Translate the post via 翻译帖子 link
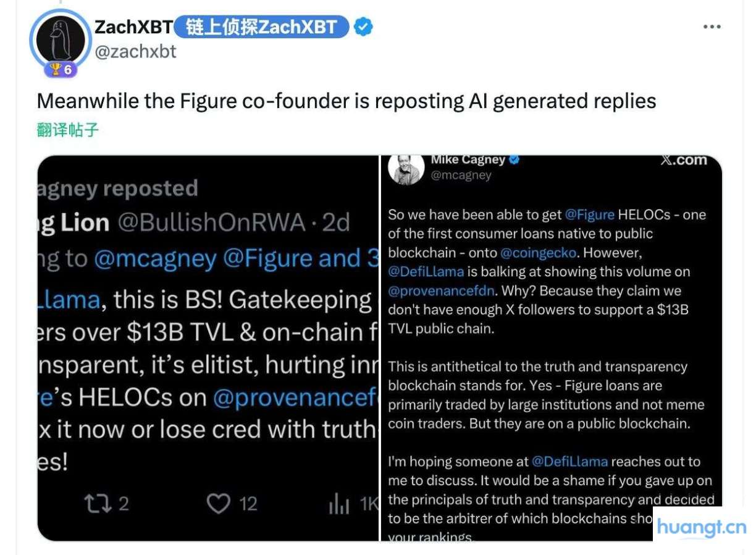756x555 pixels. coord(68,129)
